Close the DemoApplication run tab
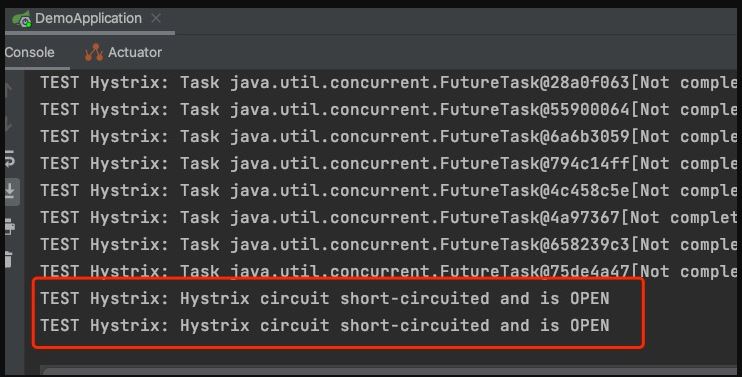Image resolution: width=742 pixels, height=377 pixels. coord(156,18)
